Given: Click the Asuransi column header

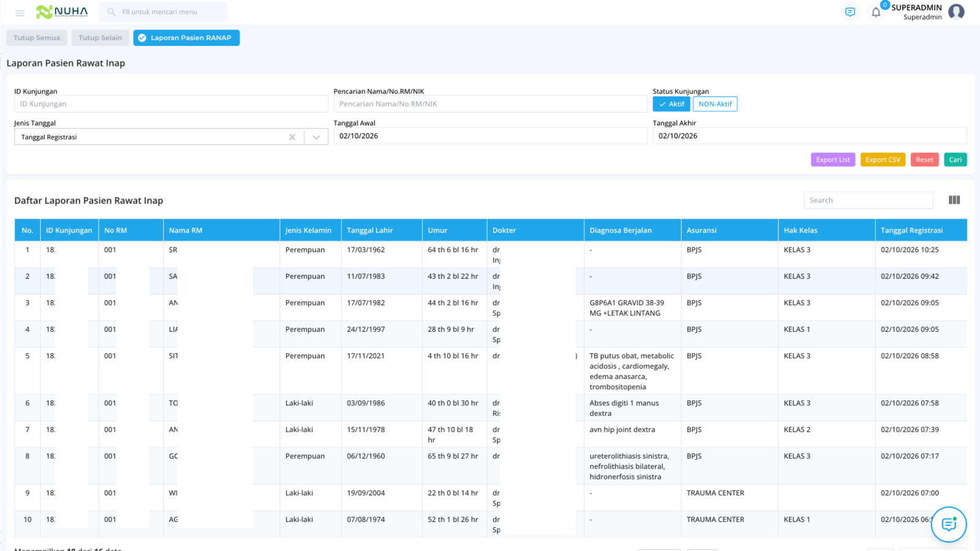Looking at the screenshot, I should pyautogui.click(x=729, y=230).
